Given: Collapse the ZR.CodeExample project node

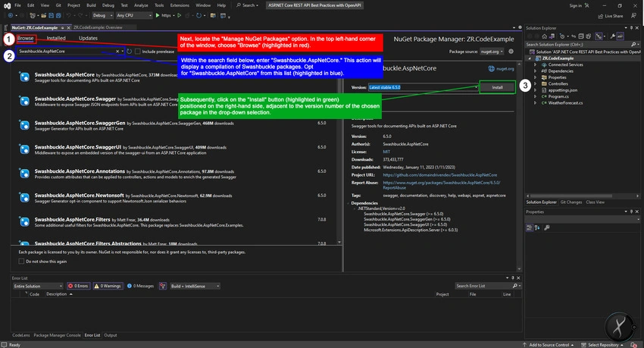Looking at the screenshot, I should click(530, 58).
